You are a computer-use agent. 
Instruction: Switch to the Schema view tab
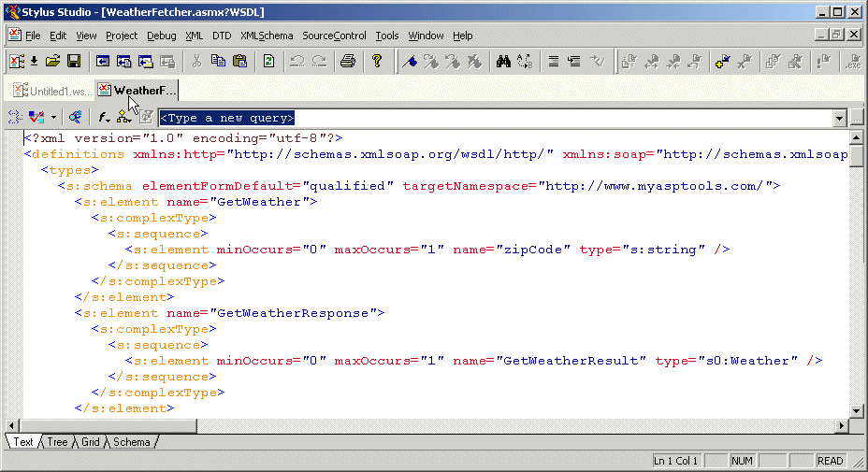point(131,442)
